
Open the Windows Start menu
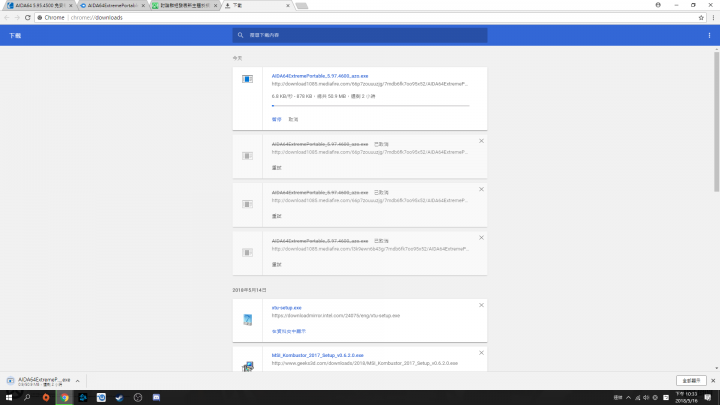pos(9,398)
